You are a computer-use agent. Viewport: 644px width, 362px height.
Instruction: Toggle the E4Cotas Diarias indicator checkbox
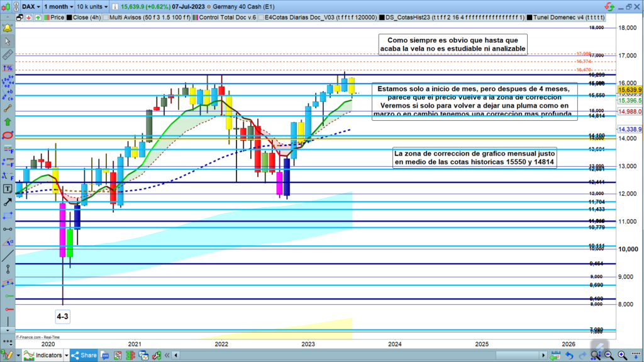coord(262,18)
